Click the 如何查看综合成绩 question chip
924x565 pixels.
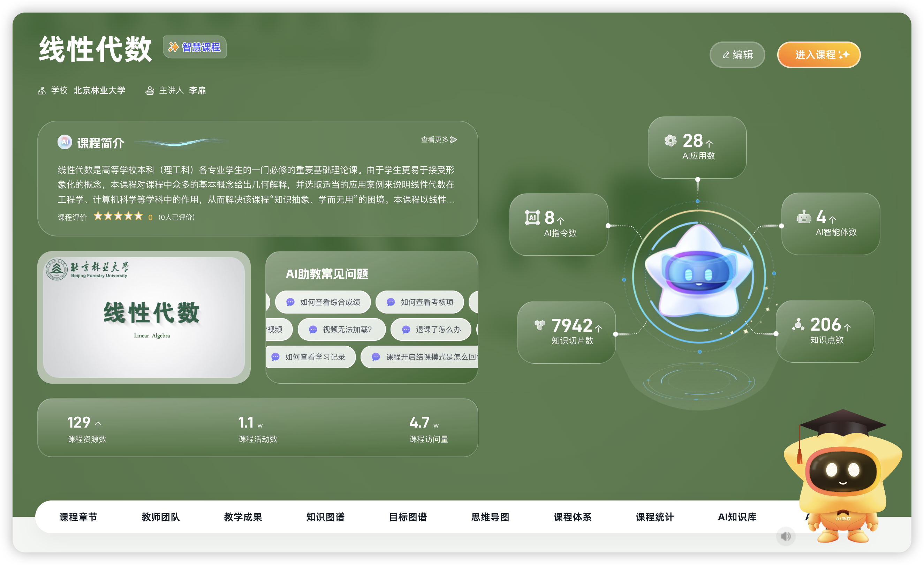pyautogui.click(x=323, y=302)
